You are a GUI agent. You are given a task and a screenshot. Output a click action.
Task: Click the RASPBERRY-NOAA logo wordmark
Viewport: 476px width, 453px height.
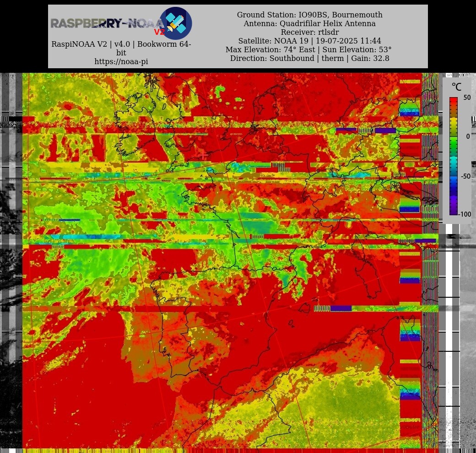pyautogui.click(x=108, y=23)
